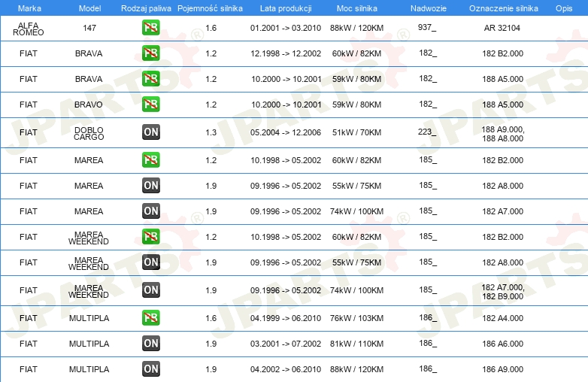The height and width of the screenshot is (382, 588).
Task: Click ON icon for MAREA WEEKEND 55kW/75KM
Action: point(150,262)
